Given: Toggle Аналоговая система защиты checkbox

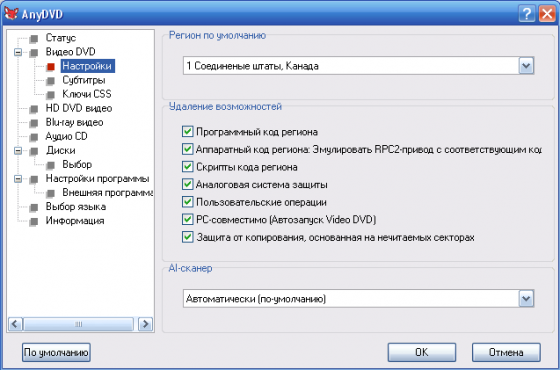Looking at the screenshot, I should [x=188, y=184].
